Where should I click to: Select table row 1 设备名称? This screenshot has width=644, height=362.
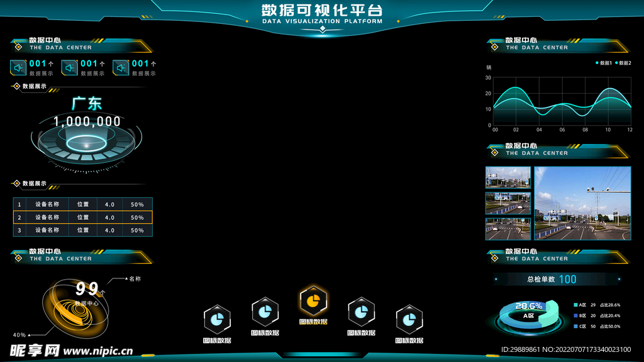(82, 204)
